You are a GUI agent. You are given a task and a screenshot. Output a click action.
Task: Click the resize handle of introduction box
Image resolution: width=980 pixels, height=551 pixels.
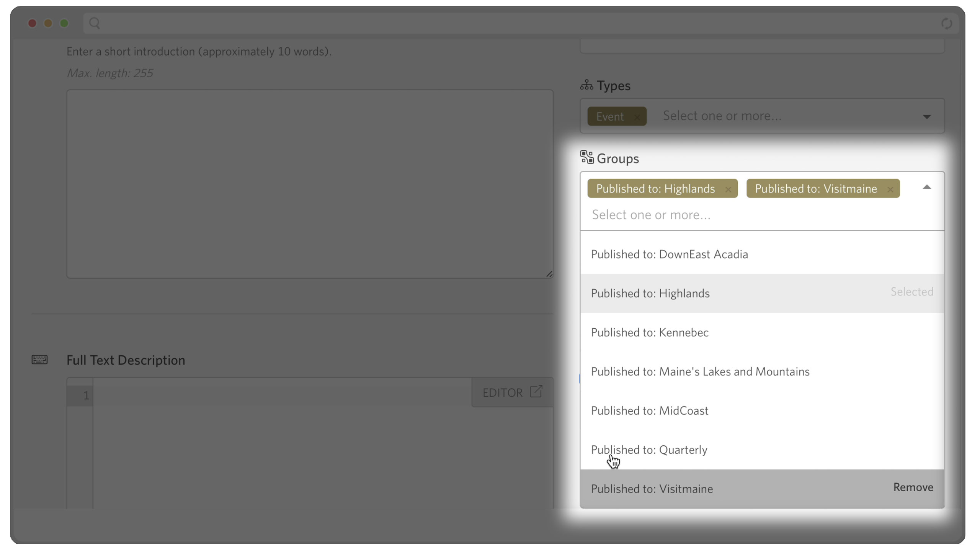click(x=549, y=274)
